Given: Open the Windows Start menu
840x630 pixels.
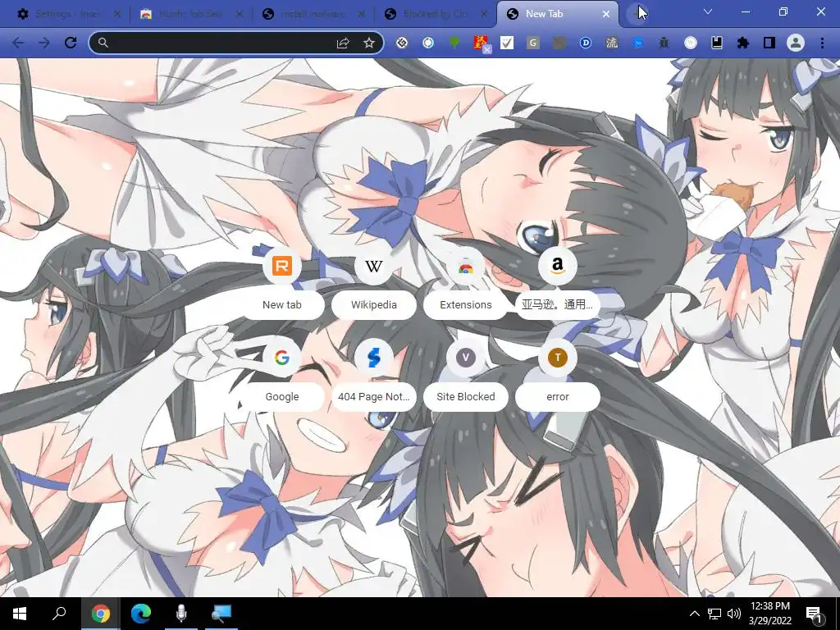Looking at the screenshot, I should point(20,614).
